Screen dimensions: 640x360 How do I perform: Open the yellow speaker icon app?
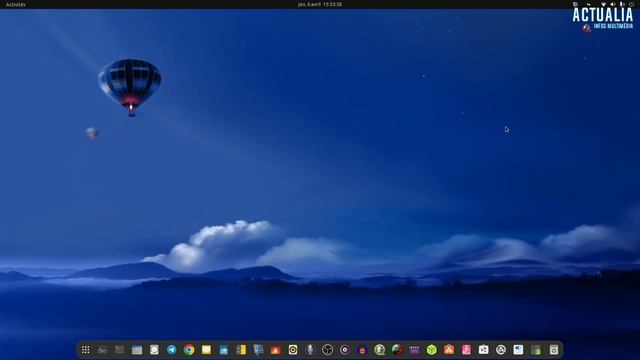click(293, 350)
